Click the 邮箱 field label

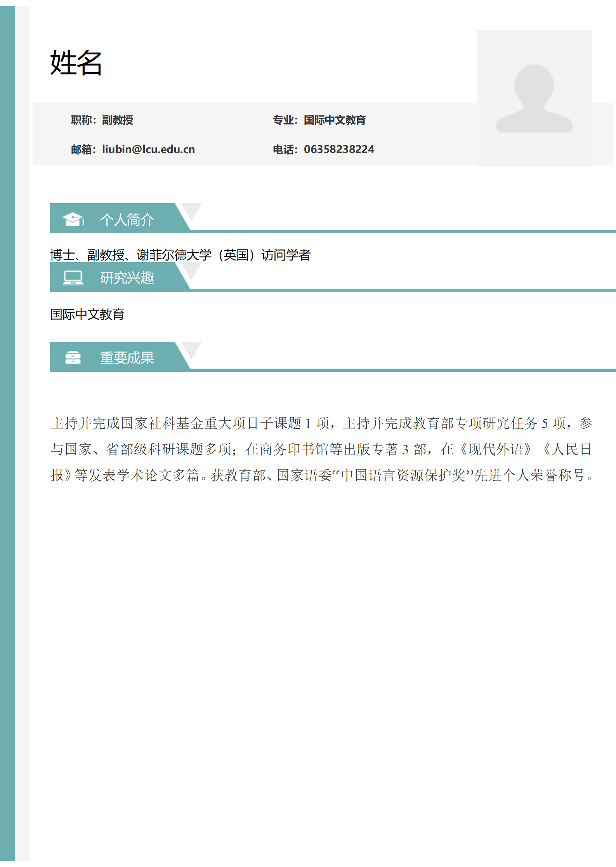click(x=82, y=149)
